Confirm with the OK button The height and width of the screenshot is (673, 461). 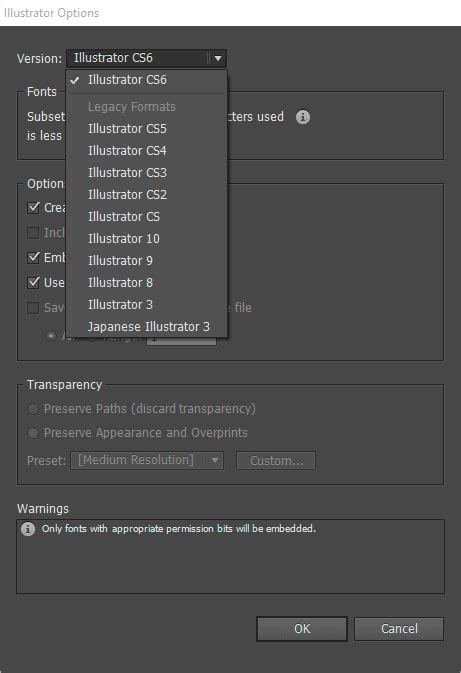tap(302, 629)
